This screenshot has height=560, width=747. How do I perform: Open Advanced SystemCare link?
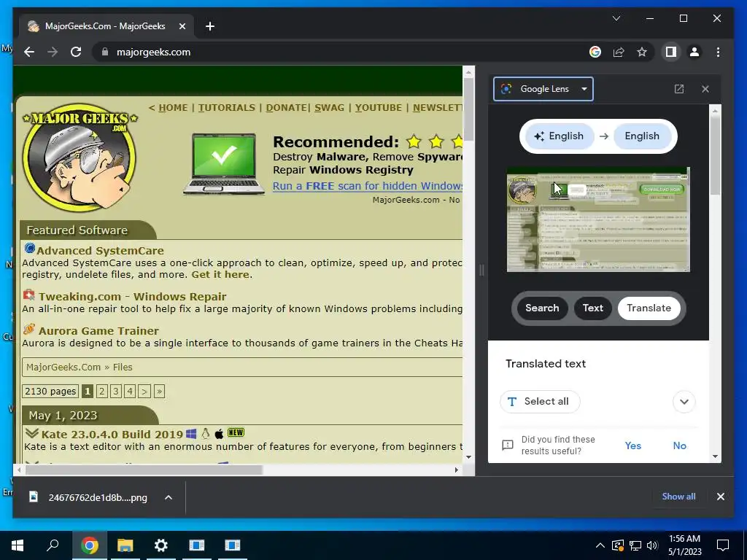[100, 251]
